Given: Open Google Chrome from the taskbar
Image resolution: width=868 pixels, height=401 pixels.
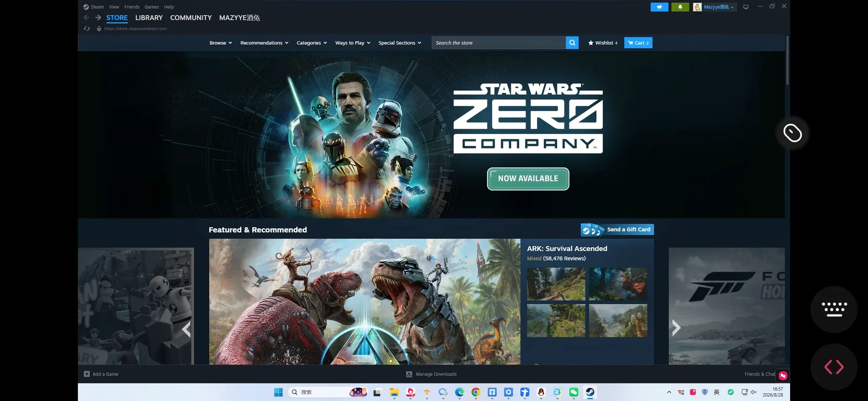Looking at the screenshot, I should (x=476, y=392).
